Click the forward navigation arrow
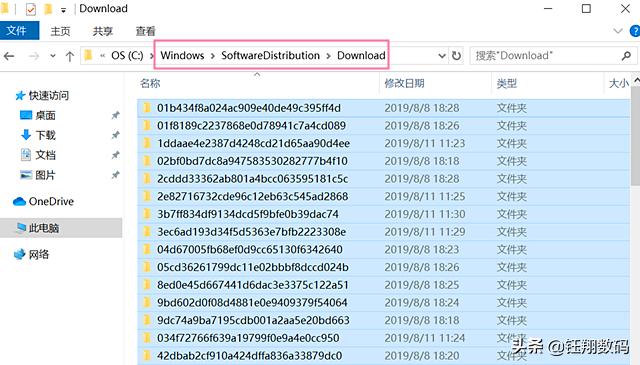The width and height of the screenshot is (640, 365). [34, 56]
